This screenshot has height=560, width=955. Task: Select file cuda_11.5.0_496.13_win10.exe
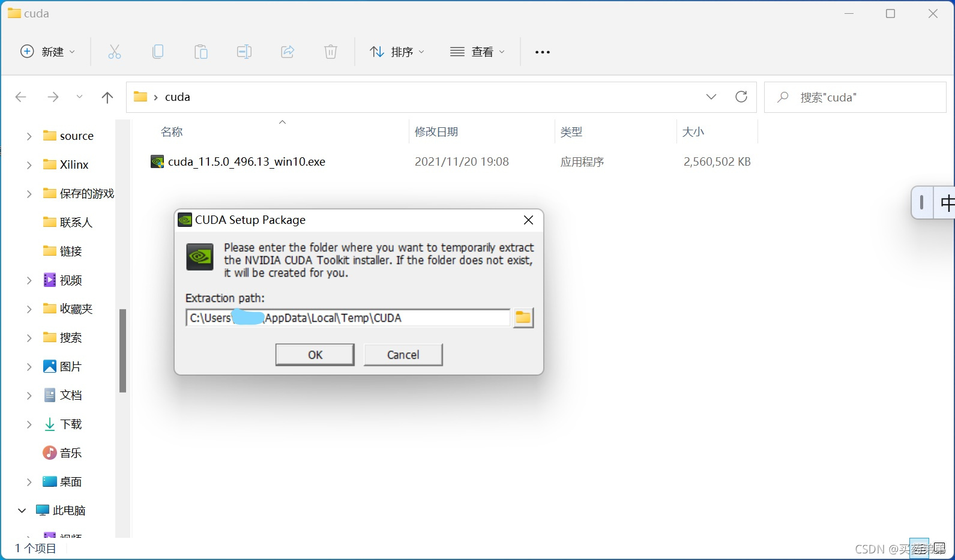tap(247, 162)
